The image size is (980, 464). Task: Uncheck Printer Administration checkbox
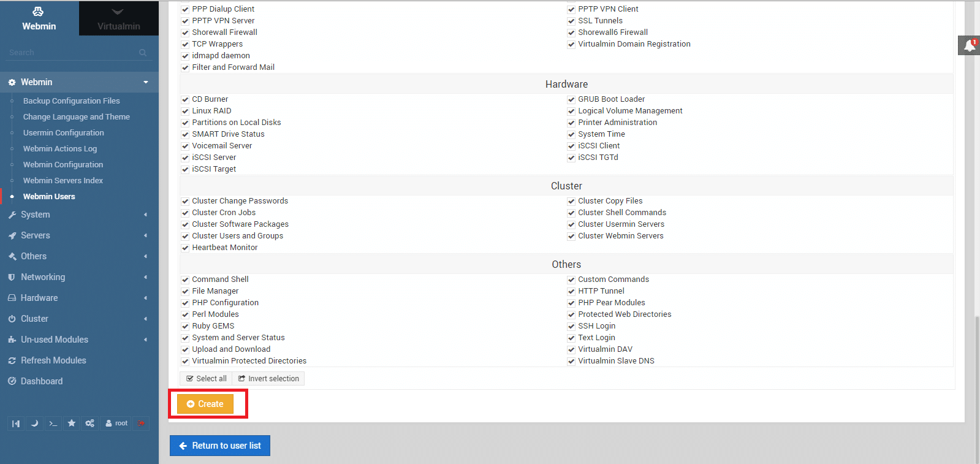click(x=571, y=123)
